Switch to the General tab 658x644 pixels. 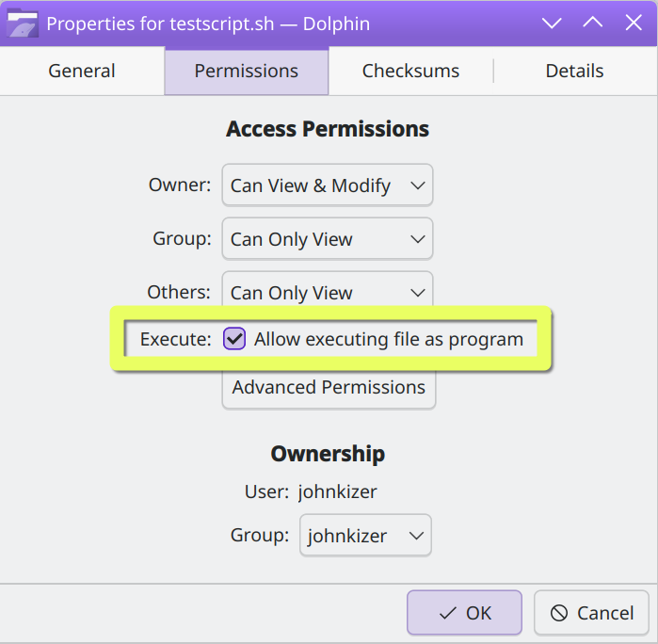82,71
